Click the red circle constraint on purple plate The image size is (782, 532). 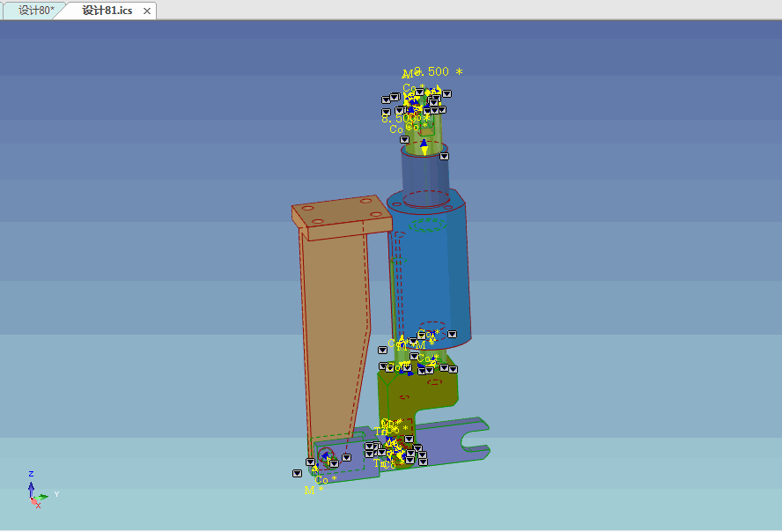(x=325, y=455)
